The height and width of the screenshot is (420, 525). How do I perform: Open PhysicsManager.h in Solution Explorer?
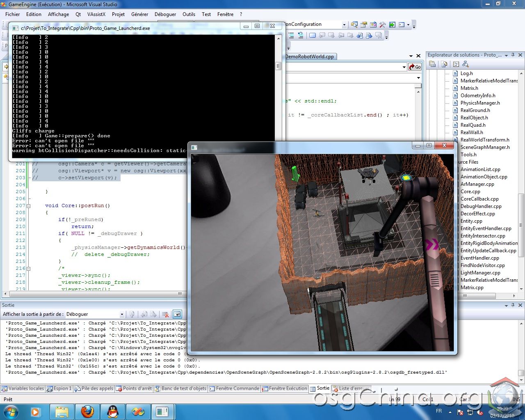(x=480, y=103)
